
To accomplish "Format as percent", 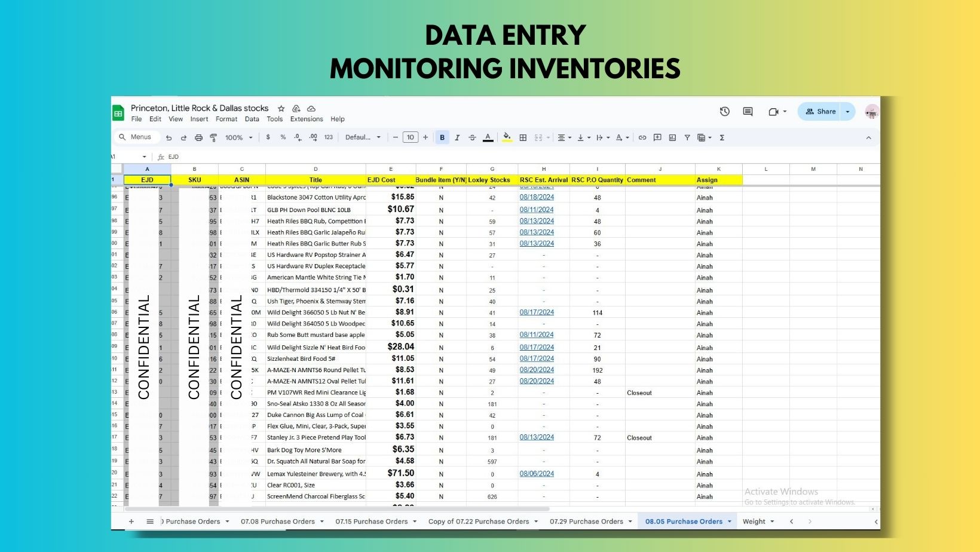I will 283,137.
